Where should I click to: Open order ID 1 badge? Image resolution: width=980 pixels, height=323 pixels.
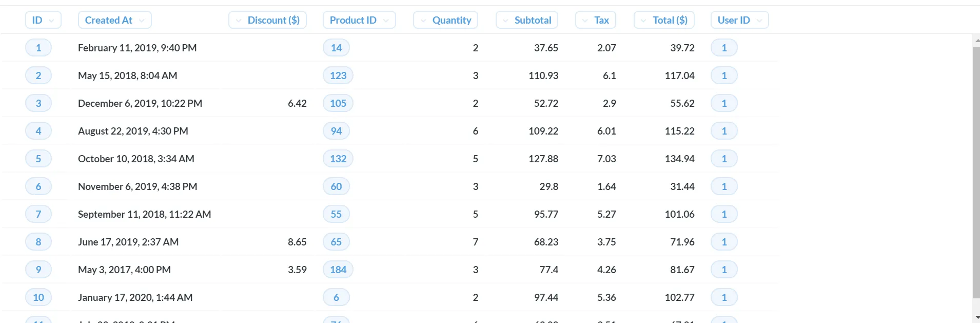coord(38,48)
